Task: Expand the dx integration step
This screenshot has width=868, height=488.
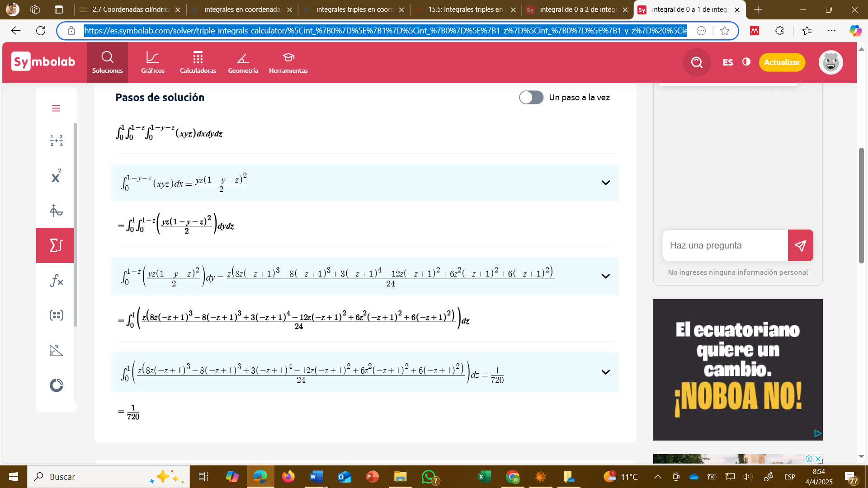Action: tap(605, 183)
